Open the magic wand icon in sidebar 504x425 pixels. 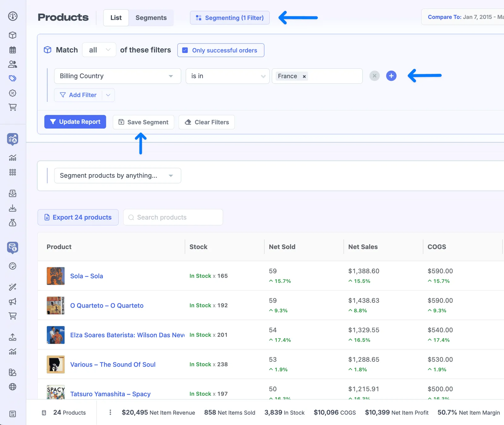coord(13,287)
